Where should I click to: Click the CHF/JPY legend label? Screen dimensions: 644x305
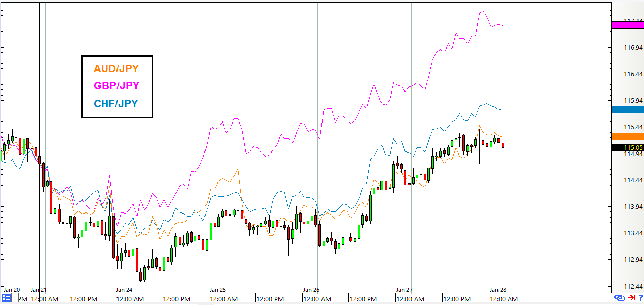[x=116, y=104]
